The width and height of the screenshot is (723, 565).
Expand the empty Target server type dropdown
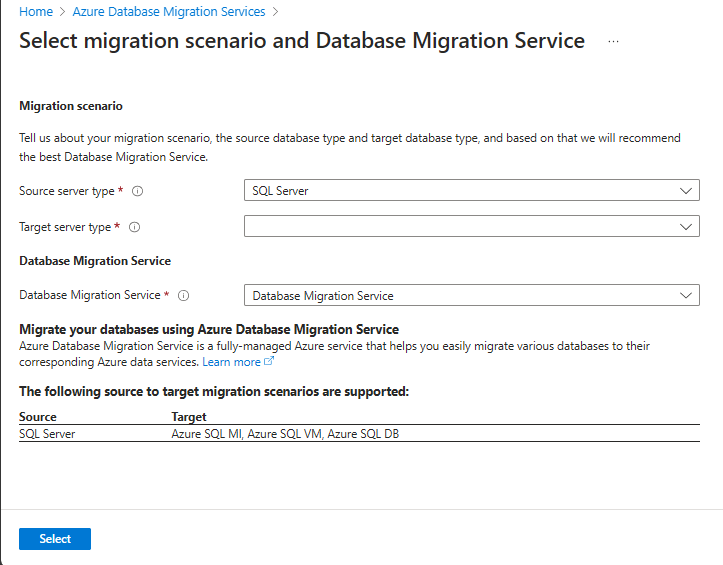[x=471, y=227]
